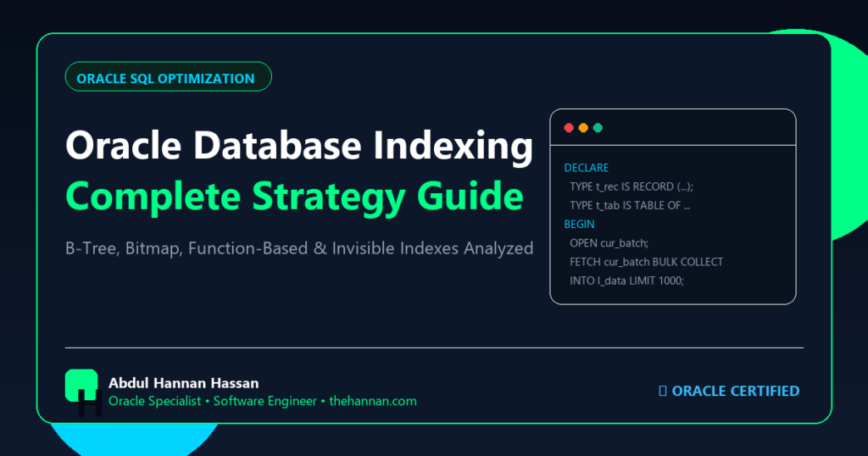This screenshot has width=868, height=456.
Task: Click the green dot in code window
Action: pyautogui.click(x=598, y=128)
